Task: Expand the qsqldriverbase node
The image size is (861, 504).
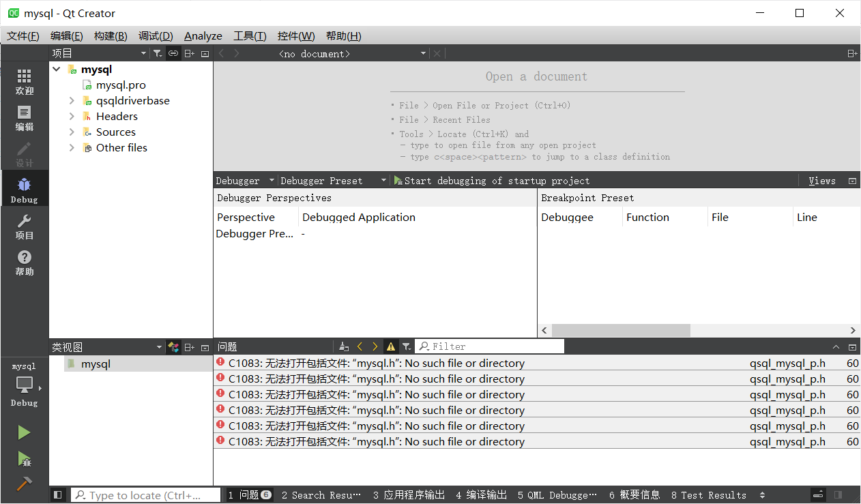Action: tap(72, 101)
